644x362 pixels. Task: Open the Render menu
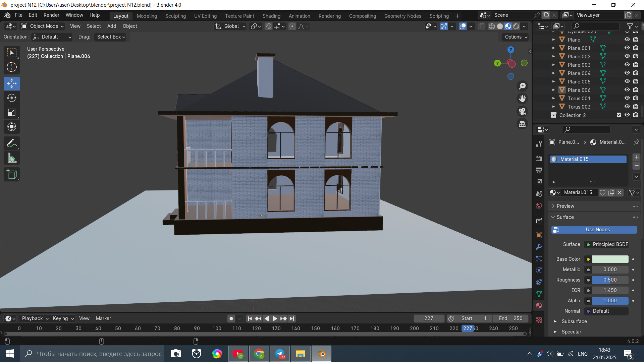(x=51, y=15)
